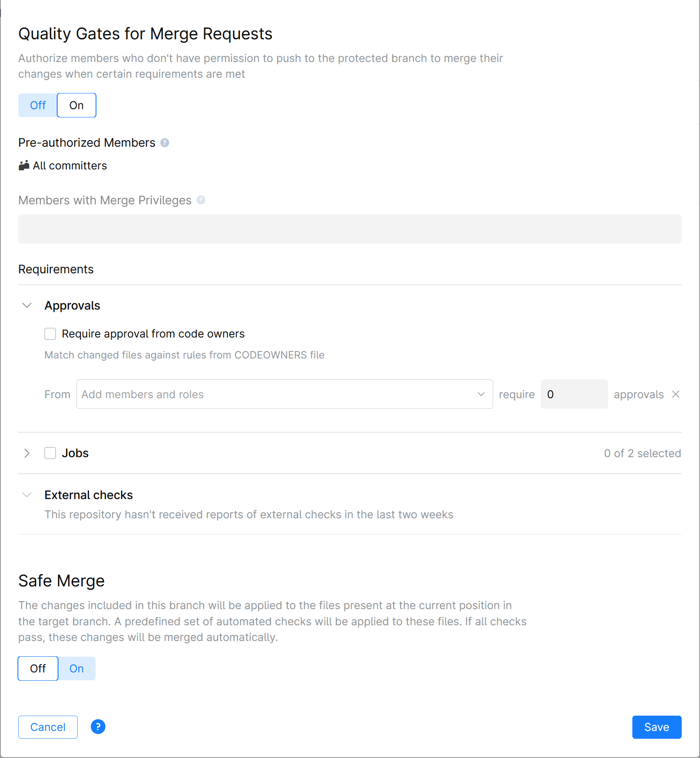
Task: Open the Add members and roles dropdown
Action: click(284, 394)
